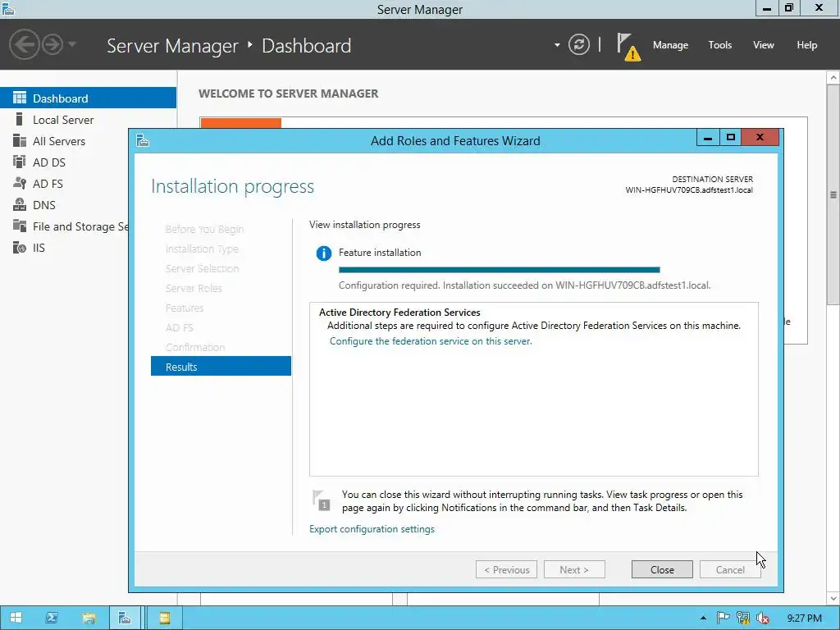Image resolution: width=840 pixels, height=630 pixels.
Task: Click the forward navigation arrow
Action: pyautogui.click(x=52, y=44)
